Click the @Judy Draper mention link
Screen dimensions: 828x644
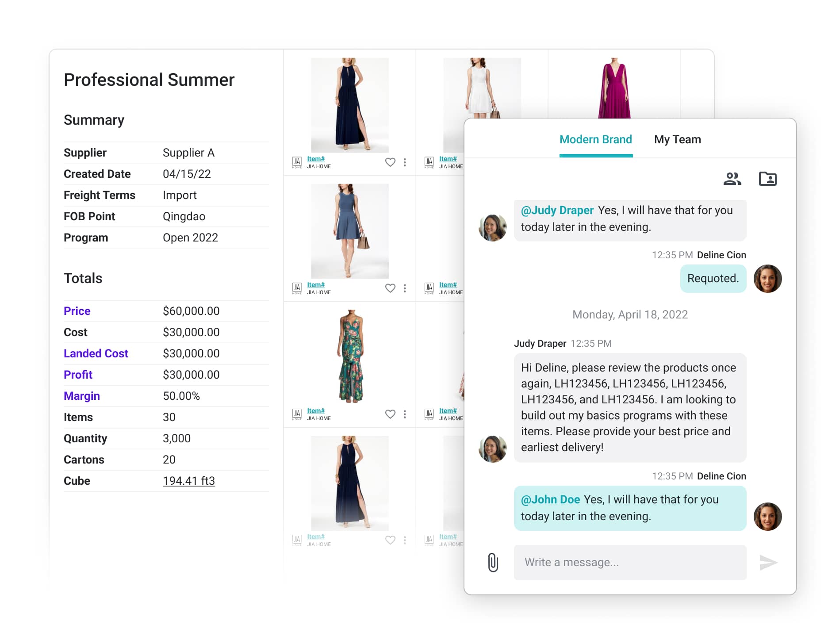[557, 211]
